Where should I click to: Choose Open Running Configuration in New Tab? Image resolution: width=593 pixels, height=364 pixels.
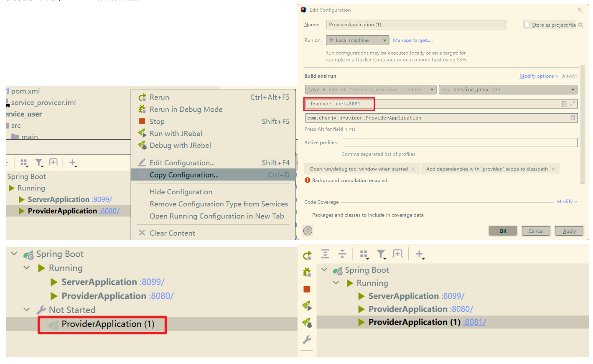tap(214, 216)
